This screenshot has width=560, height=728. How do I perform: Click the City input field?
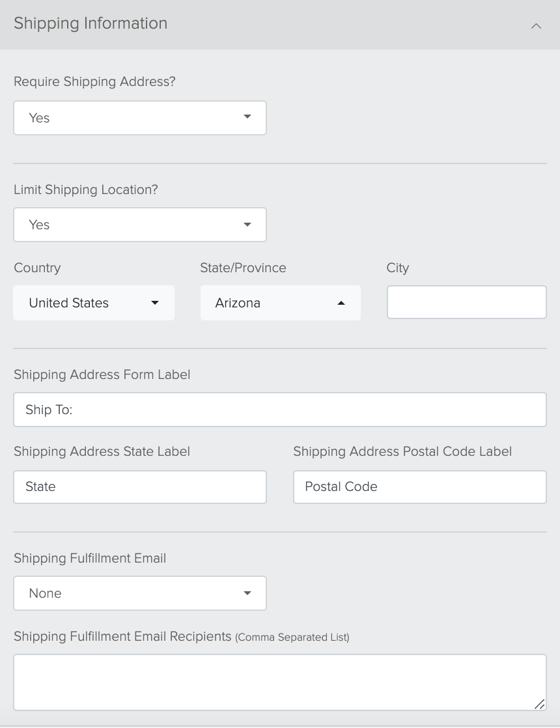point(467,302)
